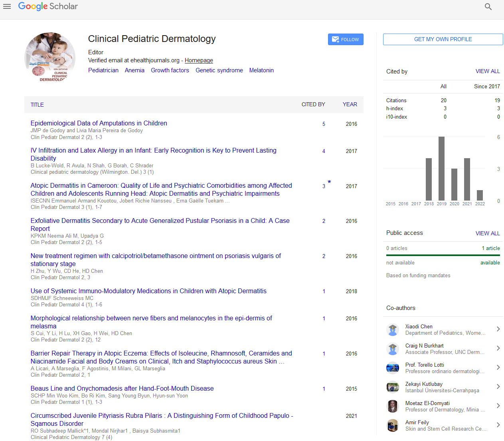The height and width of the screenshot is (441, 504).
Task: Click the Google Scholar logo
Action: click(x=48, y=6)
